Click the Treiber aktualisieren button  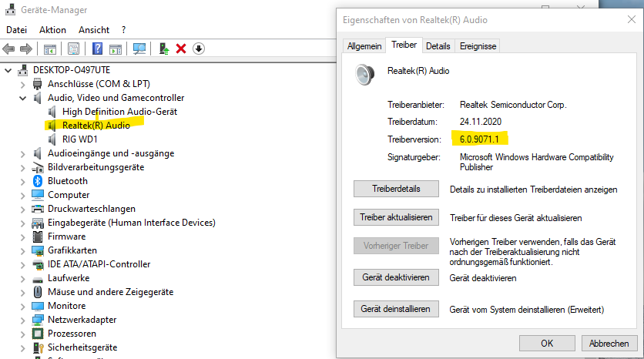pyautogui.click(x=396, y=217)
